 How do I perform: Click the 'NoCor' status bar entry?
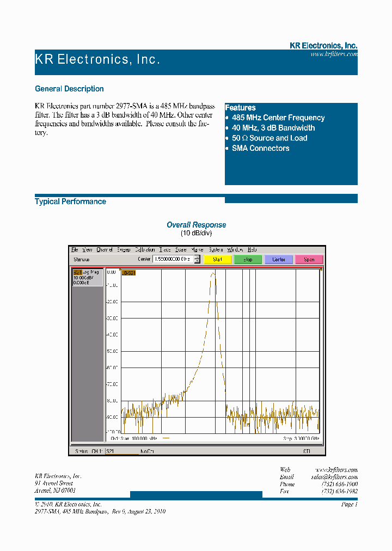(x=147, y=451)
